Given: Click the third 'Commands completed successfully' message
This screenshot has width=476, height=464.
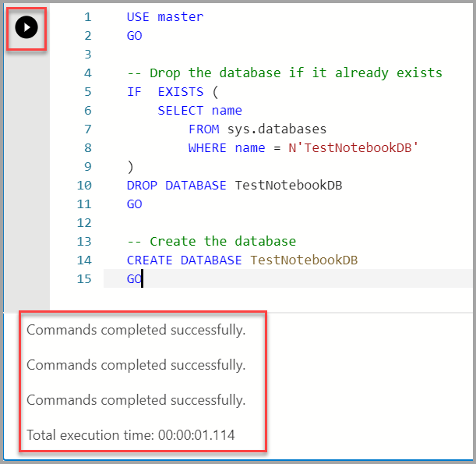Looking at the screenshot, I should 136,400.
